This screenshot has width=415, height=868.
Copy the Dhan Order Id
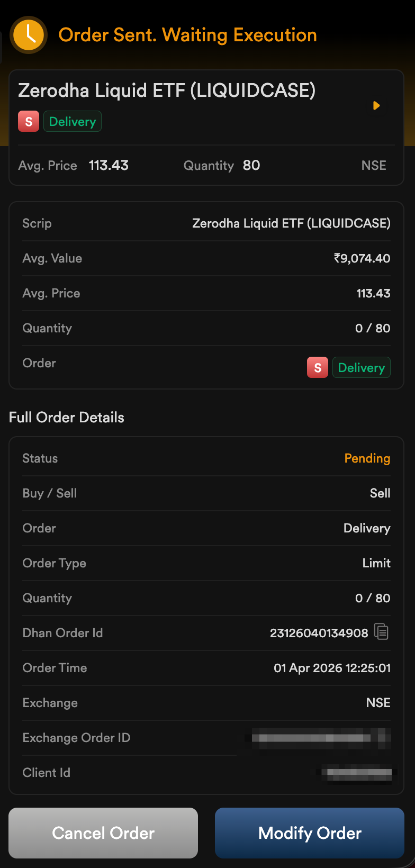381,631
